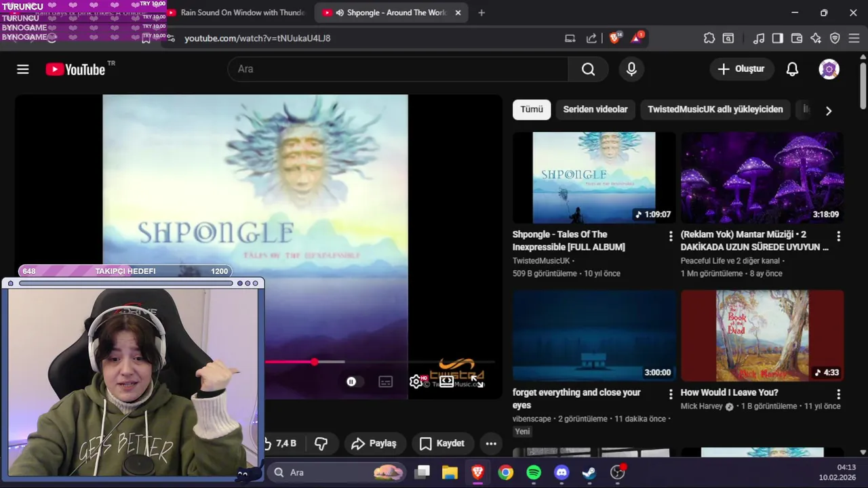Click the Paylaş share button
This screenshot has height=488, width=868.
(374, 443)
